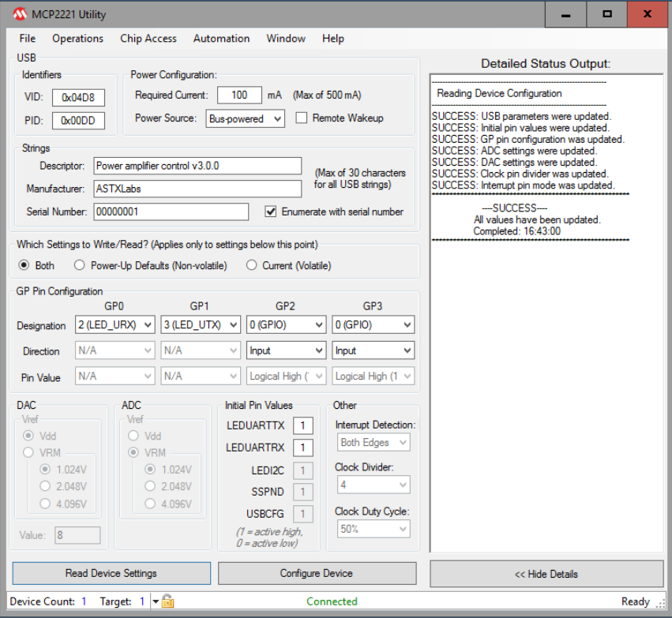Click the PID input field

click(78, 120)
